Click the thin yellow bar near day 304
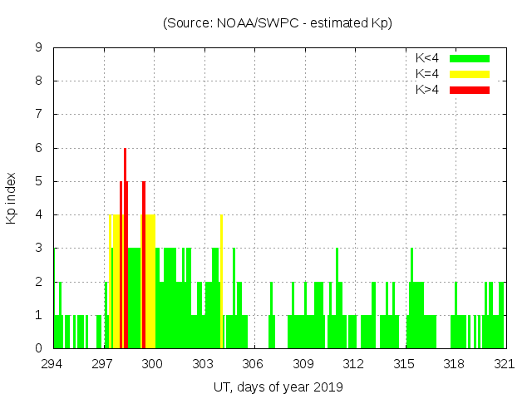532x399 pixels. [x=221, y=283]
